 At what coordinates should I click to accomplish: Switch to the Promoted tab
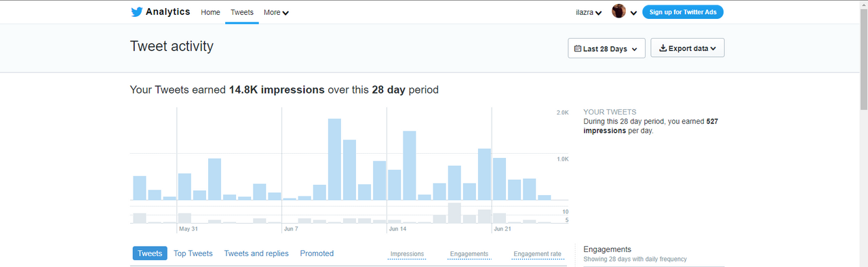coord(317,253)
